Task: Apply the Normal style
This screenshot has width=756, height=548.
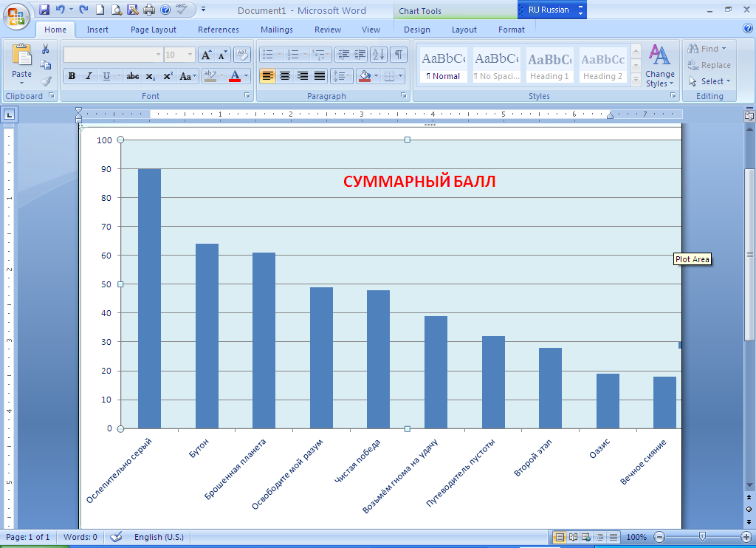Action: coord(444,66)
